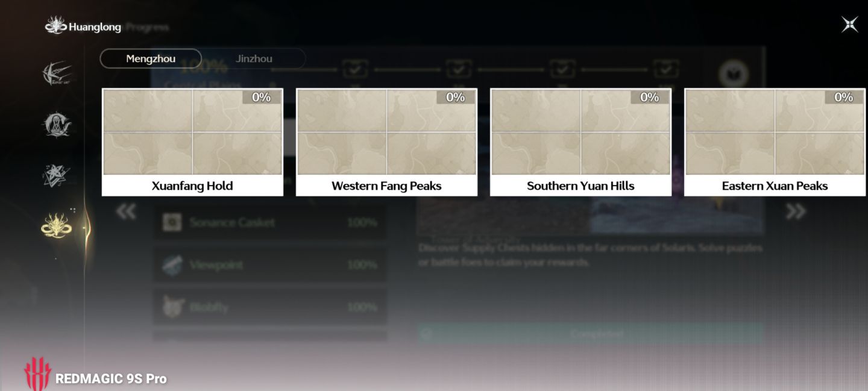This screenshot has width=868, height=391.
Task: Open the Western Fang Peaks map card
Action: tap(386, 142)
